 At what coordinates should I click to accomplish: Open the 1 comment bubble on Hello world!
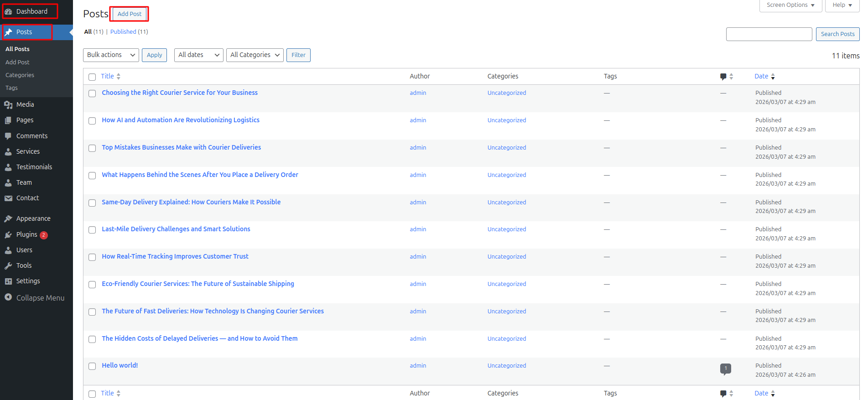point(726,369)
